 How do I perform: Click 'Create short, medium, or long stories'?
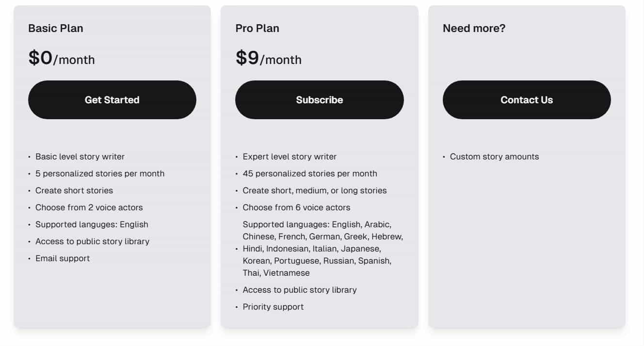[315, 190]
